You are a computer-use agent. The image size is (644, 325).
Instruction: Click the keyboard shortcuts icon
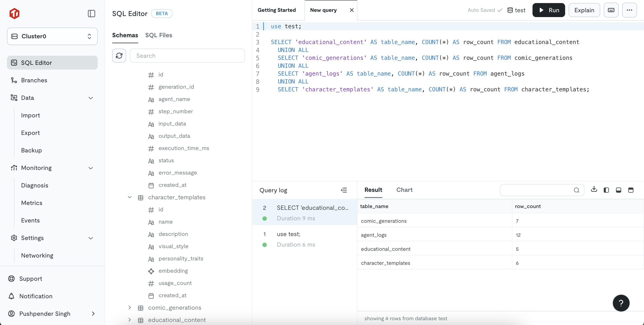pos(611,10)
